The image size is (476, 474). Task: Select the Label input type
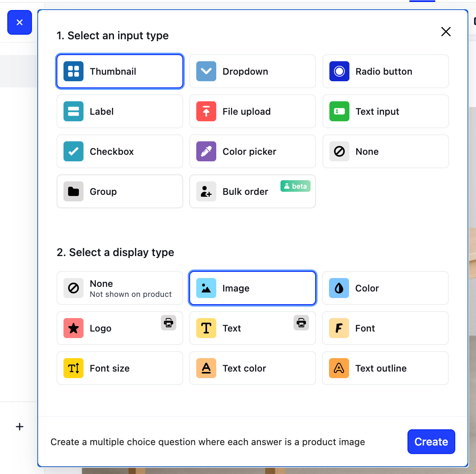[x=120, y=112]
